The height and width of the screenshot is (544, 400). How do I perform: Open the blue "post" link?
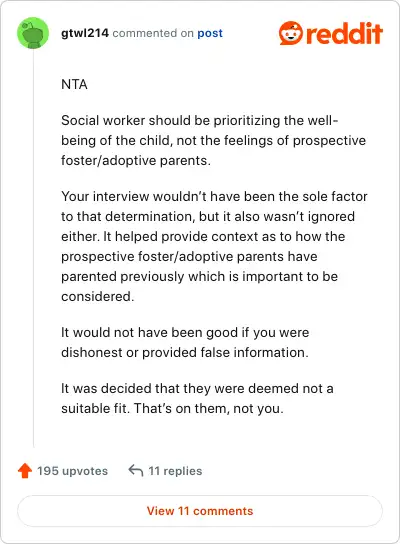pyautogui.click(x=210, y=33)
